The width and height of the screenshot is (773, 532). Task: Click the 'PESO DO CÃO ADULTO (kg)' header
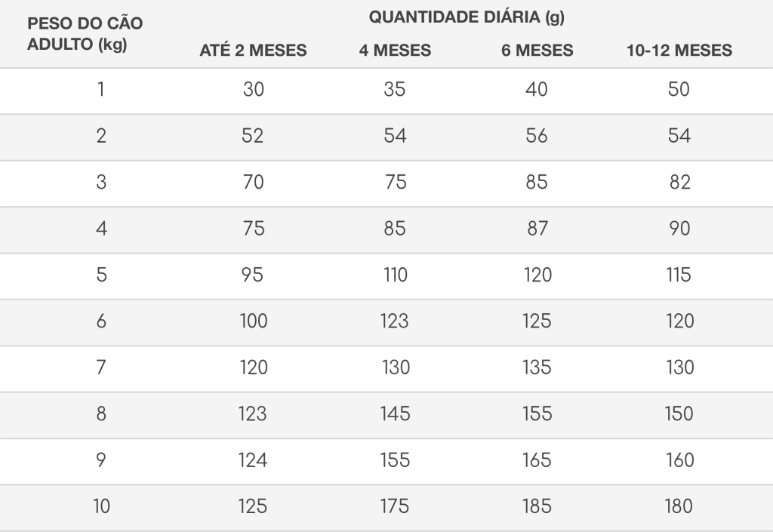click(85, 33)
